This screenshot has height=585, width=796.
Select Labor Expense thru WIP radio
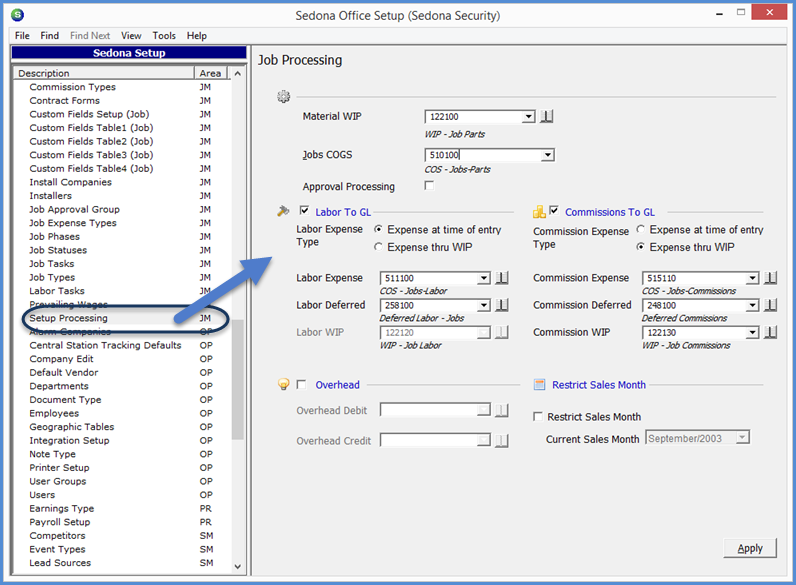(x=378, y=247)
